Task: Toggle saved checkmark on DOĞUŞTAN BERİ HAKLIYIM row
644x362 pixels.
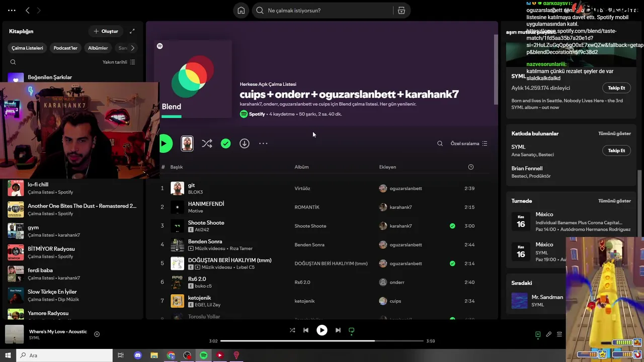Action: pos(452,263)
